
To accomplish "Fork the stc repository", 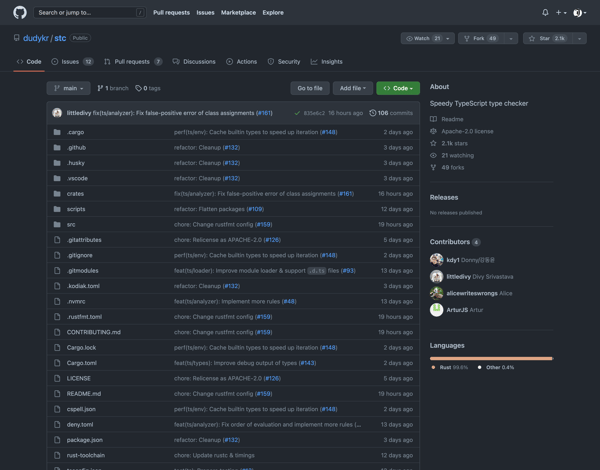I will [481, 38].
